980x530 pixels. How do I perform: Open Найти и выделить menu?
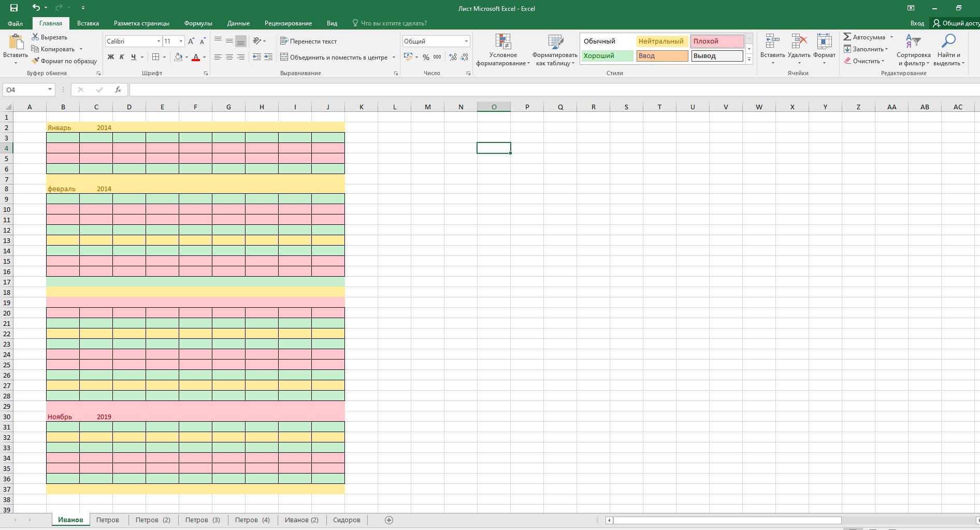tap(949, 50)
